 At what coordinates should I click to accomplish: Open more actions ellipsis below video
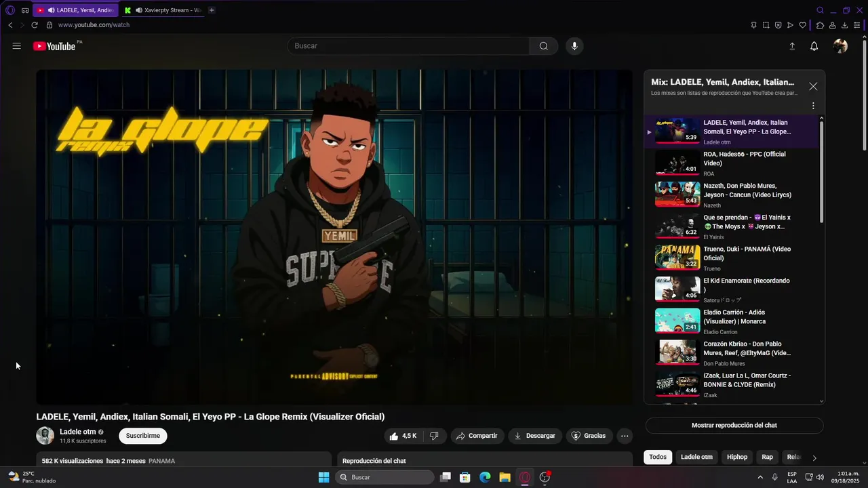click(625, 436)
